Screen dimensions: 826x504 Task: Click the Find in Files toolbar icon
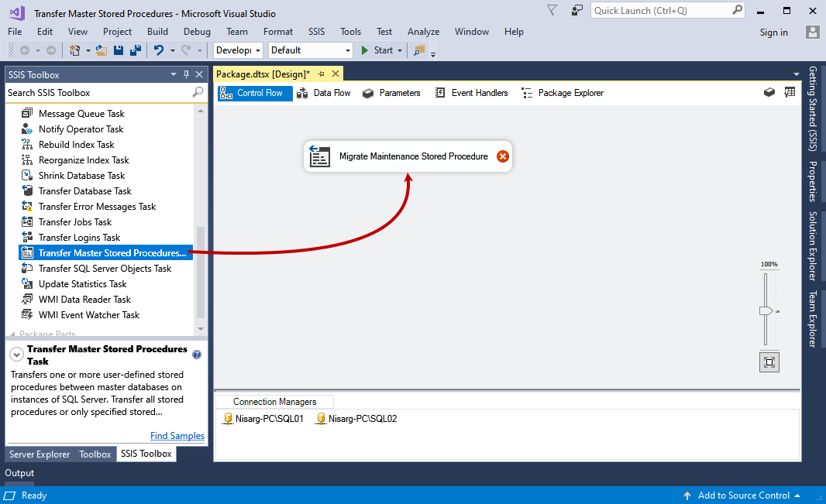(x=419, y=50)
